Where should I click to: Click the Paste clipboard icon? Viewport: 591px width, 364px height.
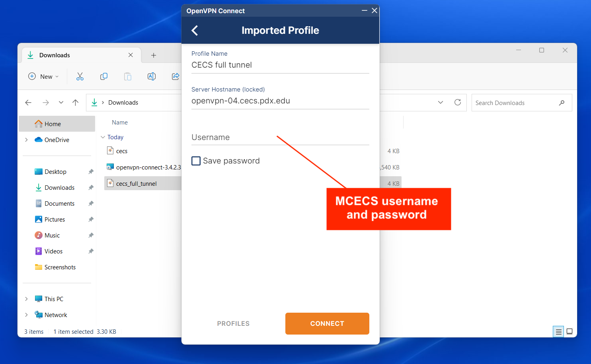tap(128, 76)
